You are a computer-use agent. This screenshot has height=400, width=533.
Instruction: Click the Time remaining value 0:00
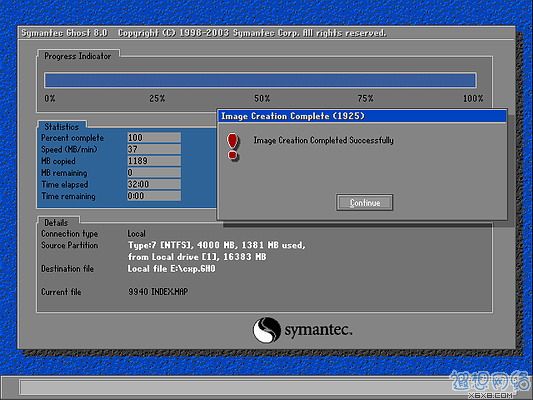154,196
